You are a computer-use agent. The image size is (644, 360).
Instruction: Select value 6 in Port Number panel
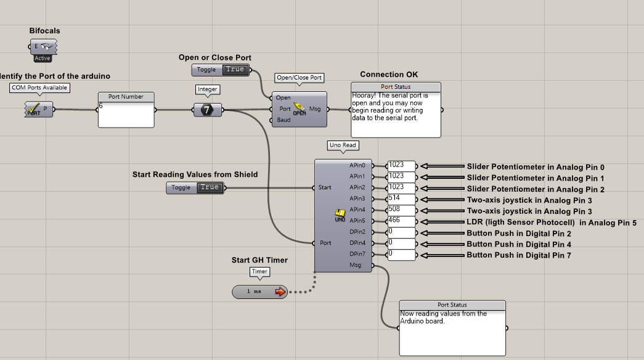coord(101,105)
